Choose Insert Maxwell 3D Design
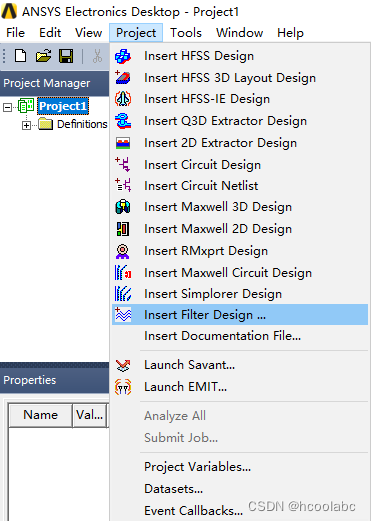 tap(240, 207)
